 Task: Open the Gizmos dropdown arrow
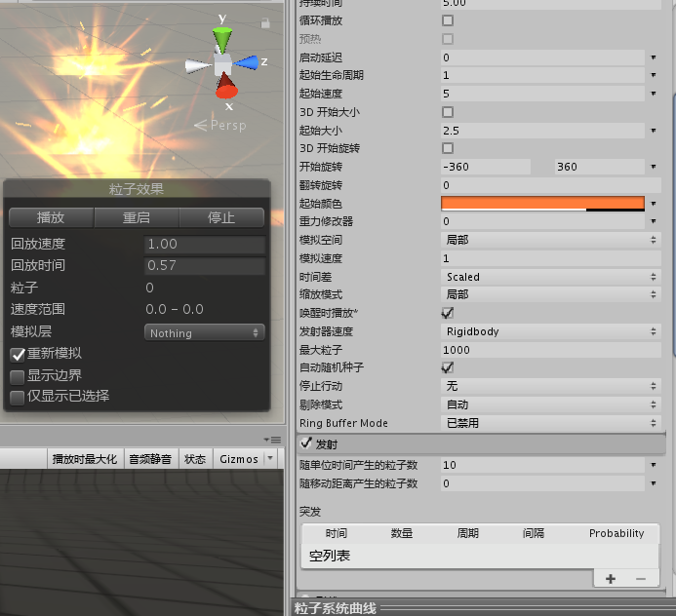click(270, 458)
